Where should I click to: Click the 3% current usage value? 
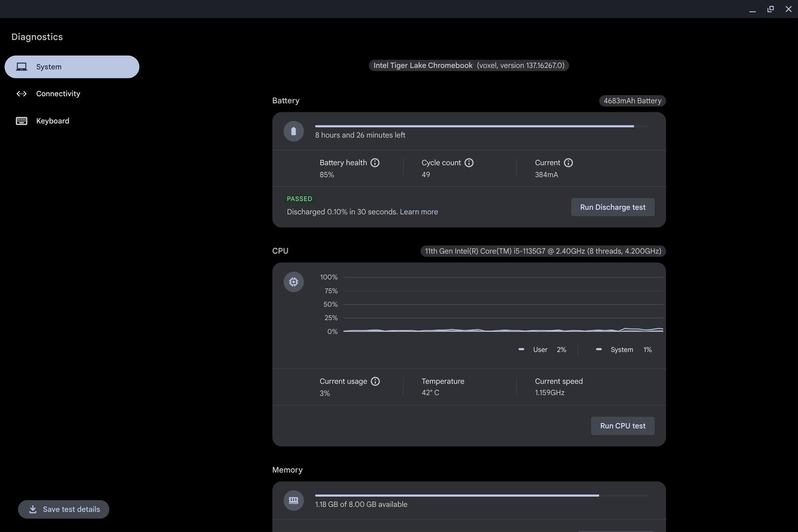pos(325,394)
